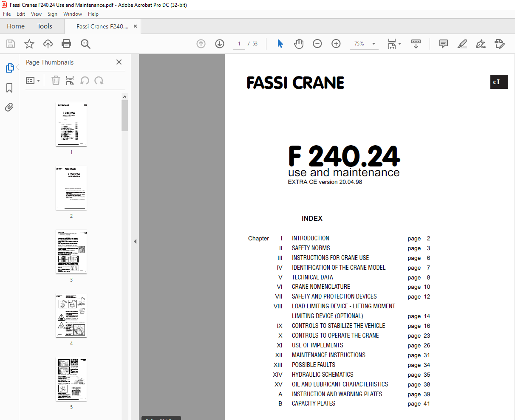Click TECHNICAL DATA index entry
Viewport: 515px width, 420px height.
[x=312, y=277]
